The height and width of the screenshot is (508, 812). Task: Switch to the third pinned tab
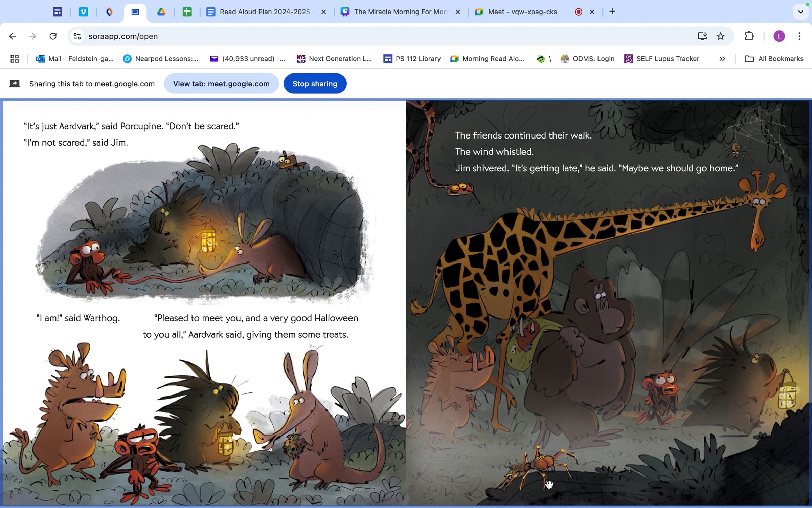(109, 12)
